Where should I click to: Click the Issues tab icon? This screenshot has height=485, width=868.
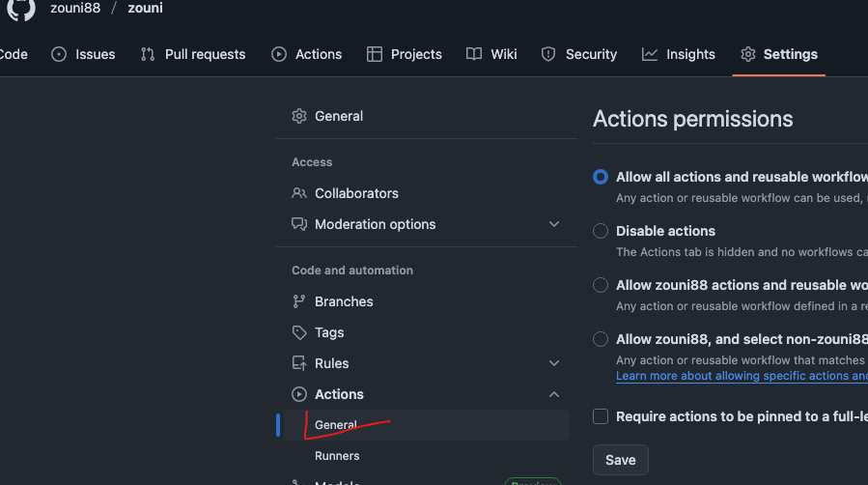click(x=59, y=54)
